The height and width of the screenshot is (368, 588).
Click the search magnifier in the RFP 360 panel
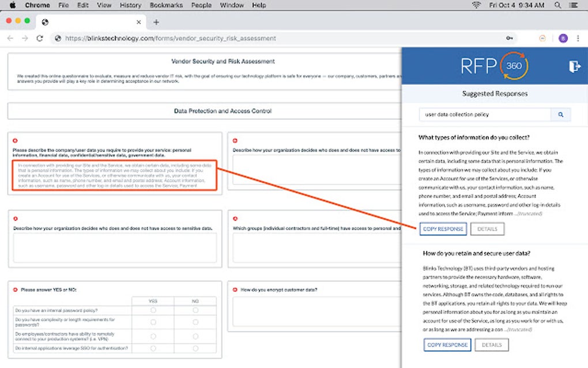(x=560, y=114)
